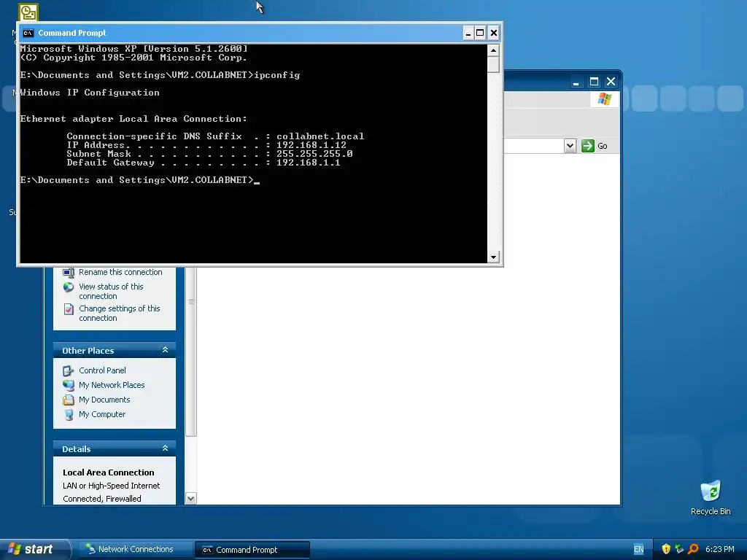Click the network connection status tray icon
This screenshot has height=560, width=747.
pyautogui.click(x=679, y=549)
